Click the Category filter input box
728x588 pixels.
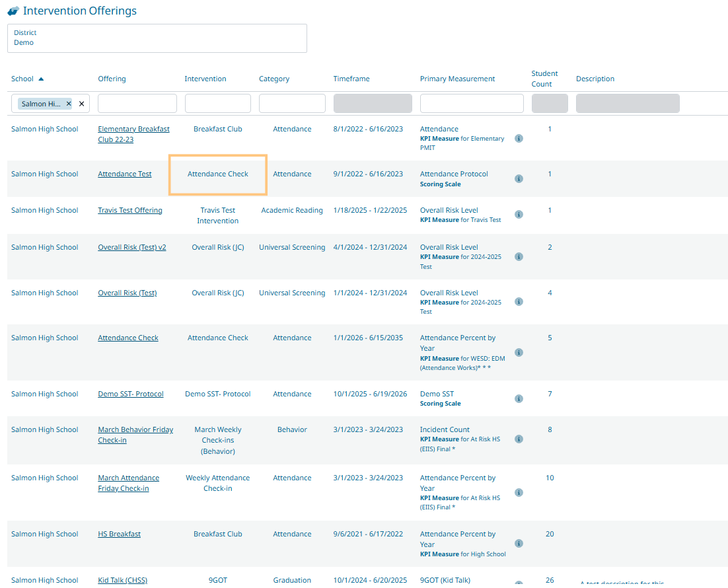292,104
